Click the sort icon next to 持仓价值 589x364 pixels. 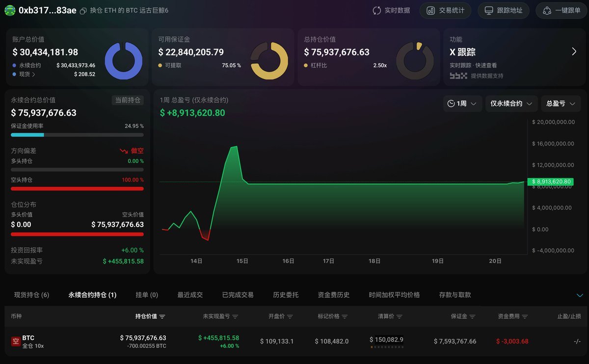click(162, 317)
